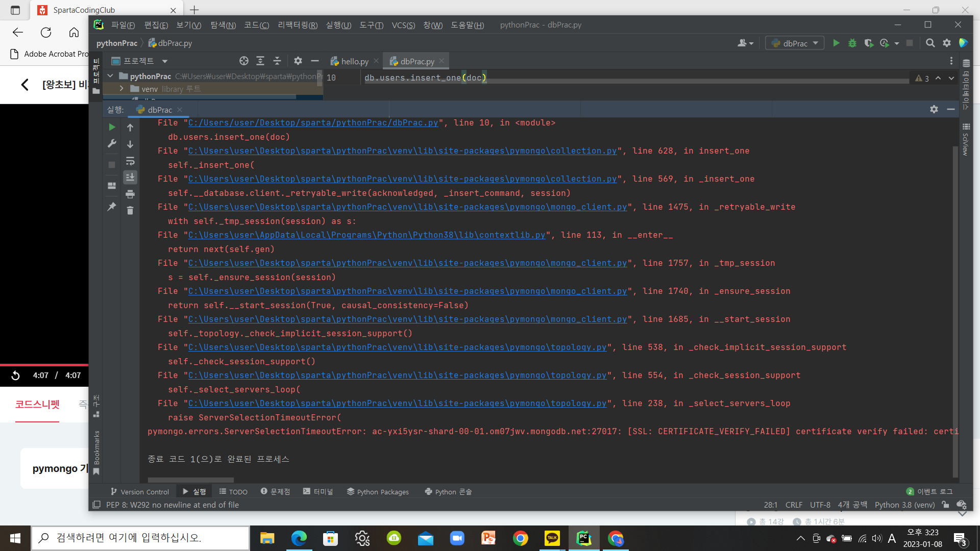Clear console with trash icon
Viewport: 980px width, 551px height.
pos(130,211)
